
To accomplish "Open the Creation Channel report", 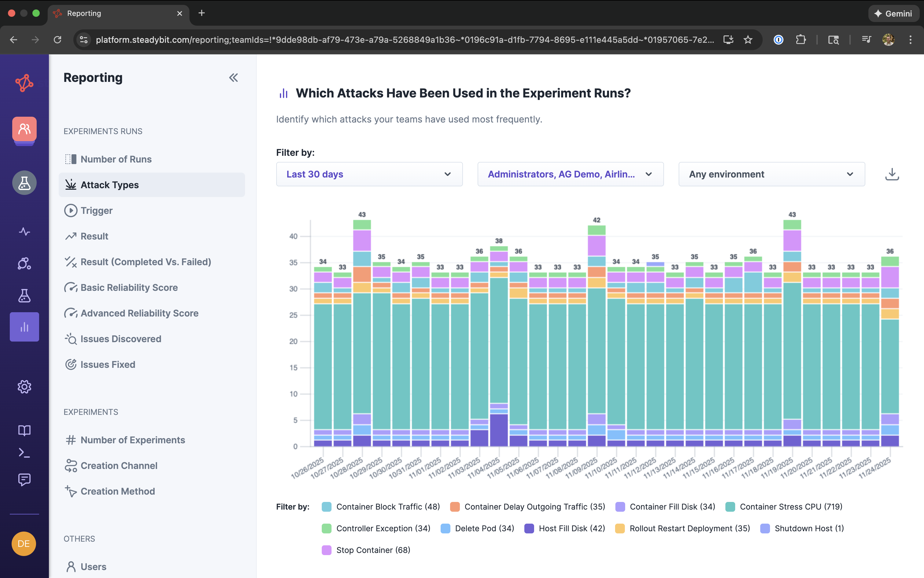I will [119, 466].
